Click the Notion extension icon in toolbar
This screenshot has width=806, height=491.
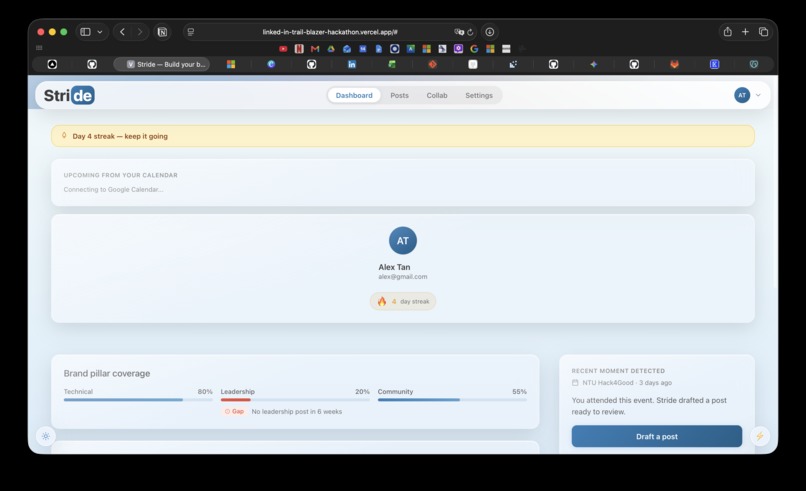[162, 32]
